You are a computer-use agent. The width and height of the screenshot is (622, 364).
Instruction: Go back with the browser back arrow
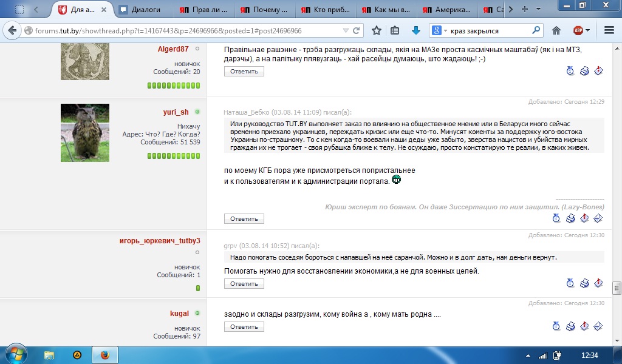pyautogui.click(x=12, y=30)
